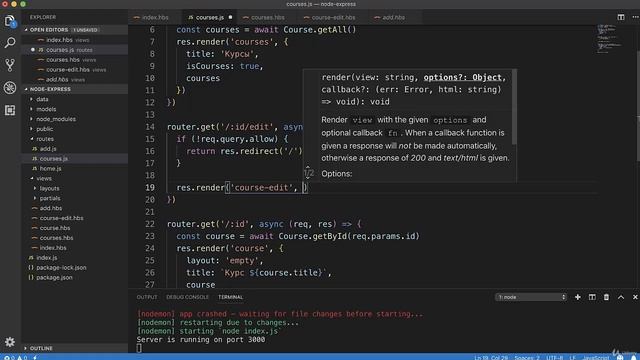This screenshot has width=640, height=360.
Task: Open the Debug Console panel tab
Action: click(x=187, y=297)
